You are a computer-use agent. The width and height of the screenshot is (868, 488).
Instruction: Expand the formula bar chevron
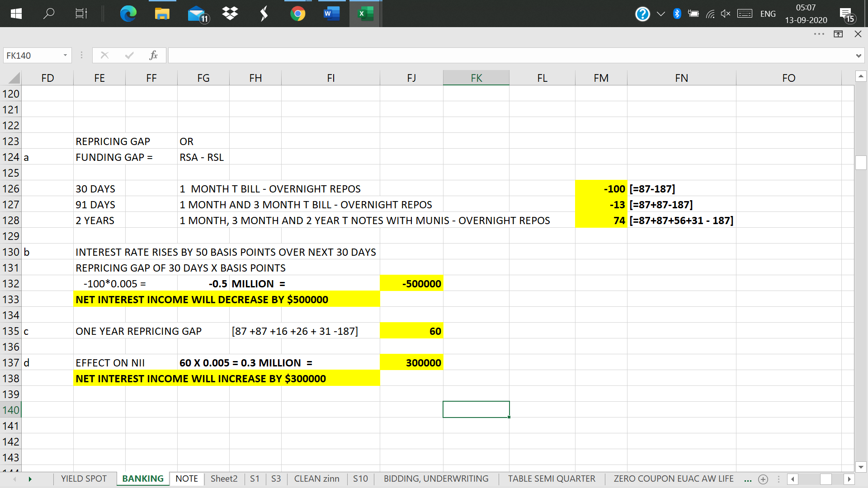click(x=858, y=56)
